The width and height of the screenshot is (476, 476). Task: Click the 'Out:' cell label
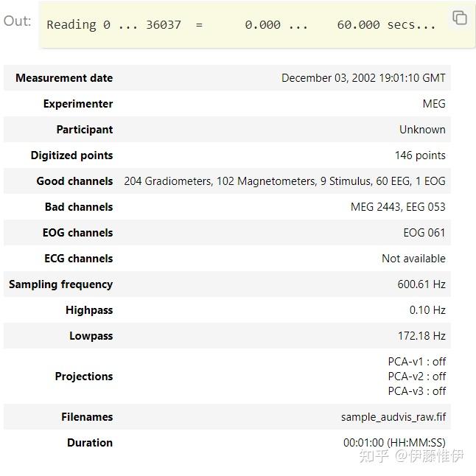point(18,21)
